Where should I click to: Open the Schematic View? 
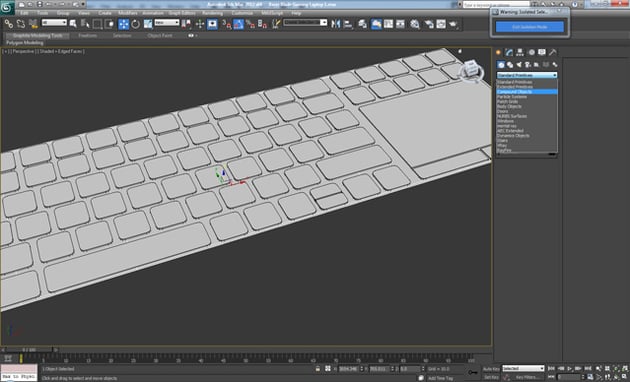[x=400, y=24]
